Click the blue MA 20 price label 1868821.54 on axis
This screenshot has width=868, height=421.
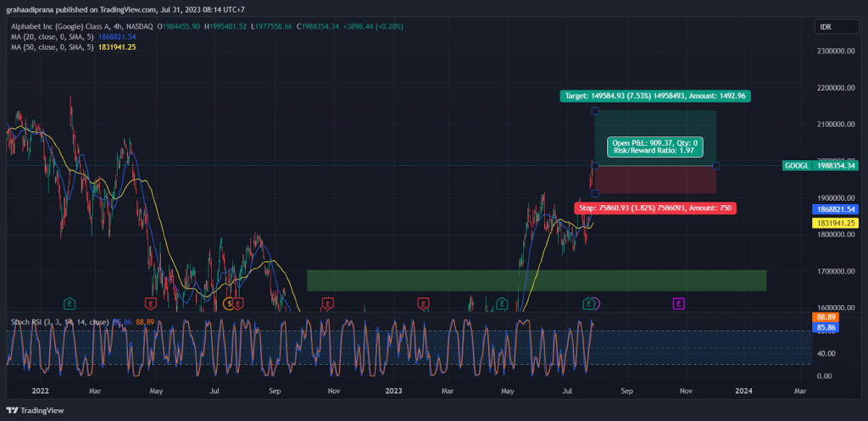click(837, 209)
